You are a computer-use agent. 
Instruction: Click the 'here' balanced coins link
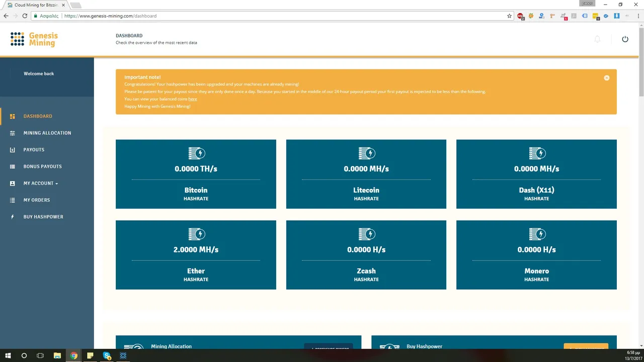point(193,99)
